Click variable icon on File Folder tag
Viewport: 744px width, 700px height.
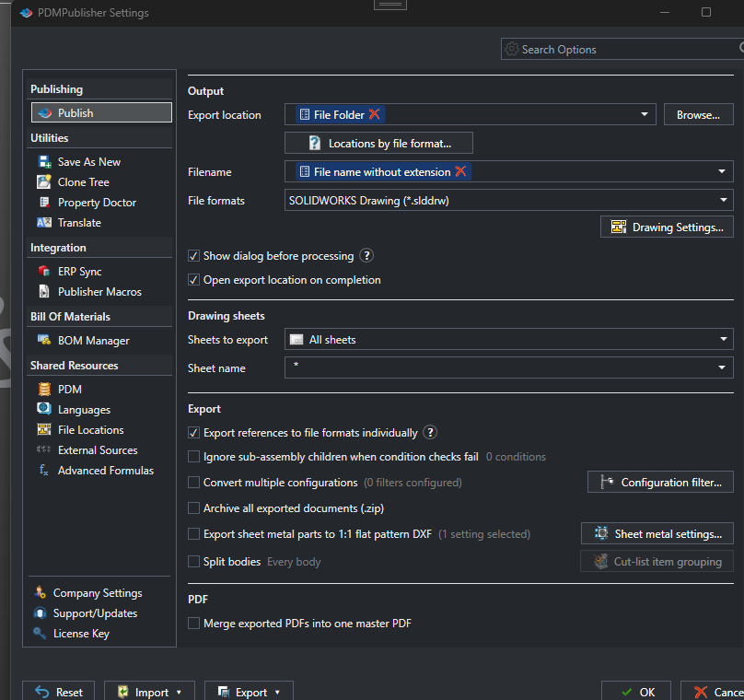coord(305,115)
